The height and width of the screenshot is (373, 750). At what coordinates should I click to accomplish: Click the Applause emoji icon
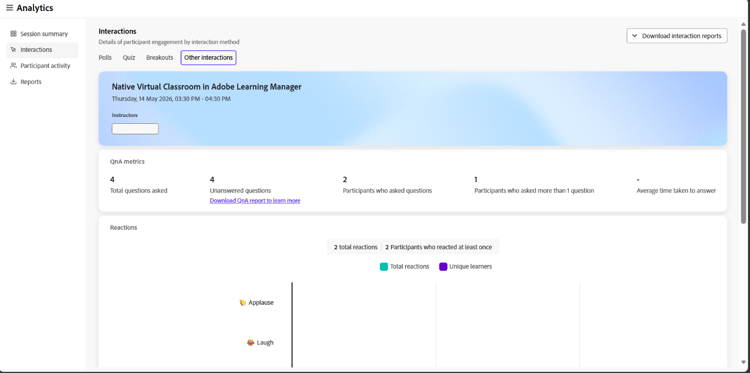coord(243,303)
